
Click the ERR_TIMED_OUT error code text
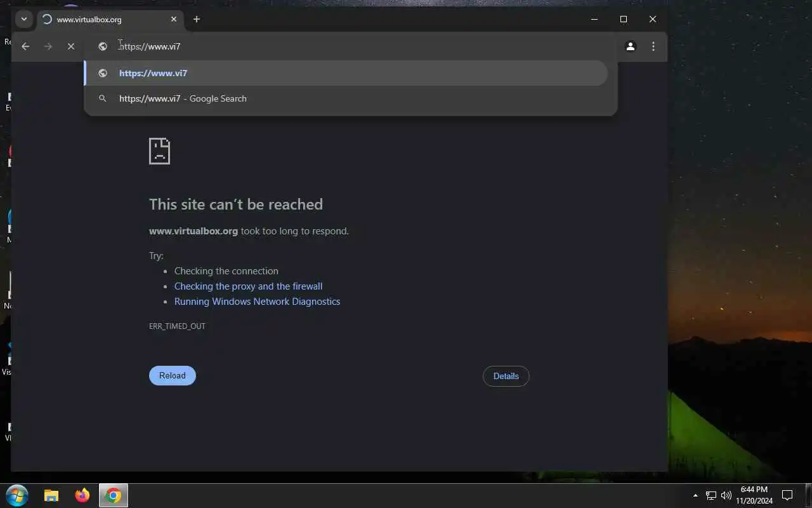177,326
